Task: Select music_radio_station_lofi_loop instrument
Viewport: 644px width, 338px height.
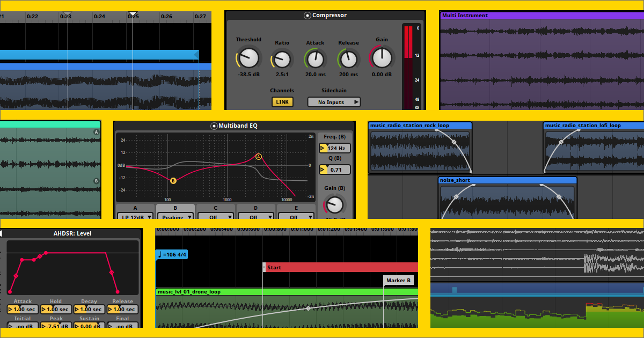Action: tap(594, 126)
